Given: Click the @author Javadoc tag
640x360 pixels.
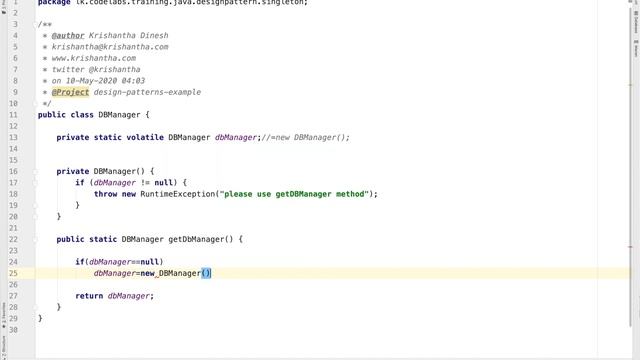Looking at the screenshot, I should [68, 36].
